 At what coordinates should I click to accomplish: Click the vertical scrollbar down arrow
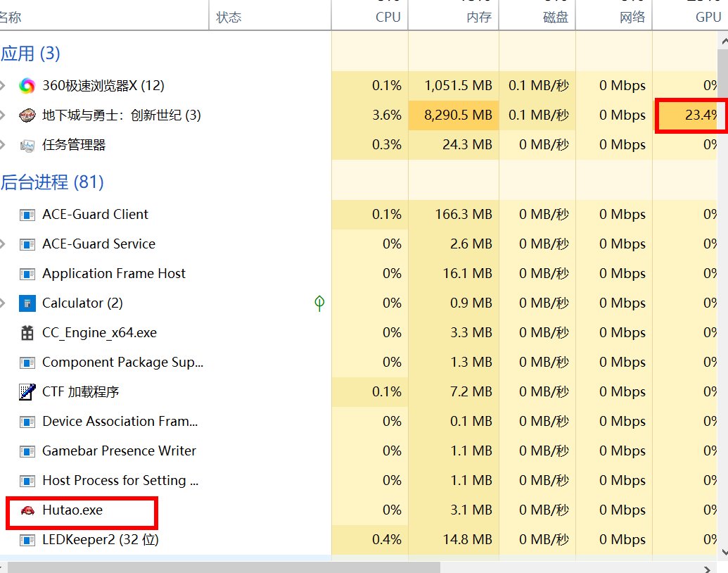(x=724, y=553)
